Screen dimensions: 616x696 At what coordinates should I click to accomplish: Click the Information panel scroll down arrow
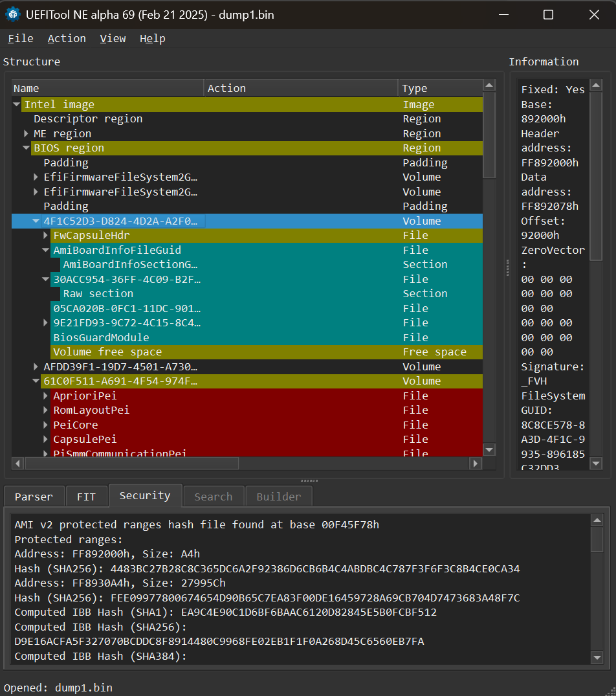click(x=596, y=464)
